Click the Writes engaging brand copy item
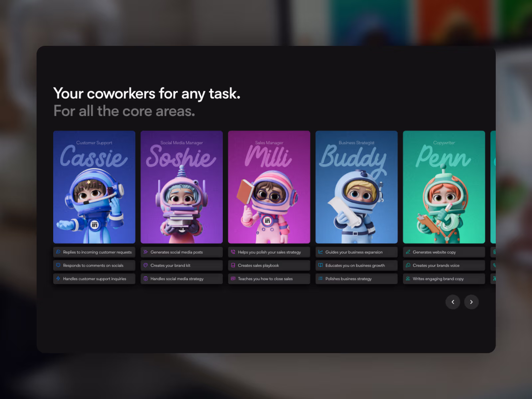The width and height of the screenshot is (532, 399). point(444,279)
